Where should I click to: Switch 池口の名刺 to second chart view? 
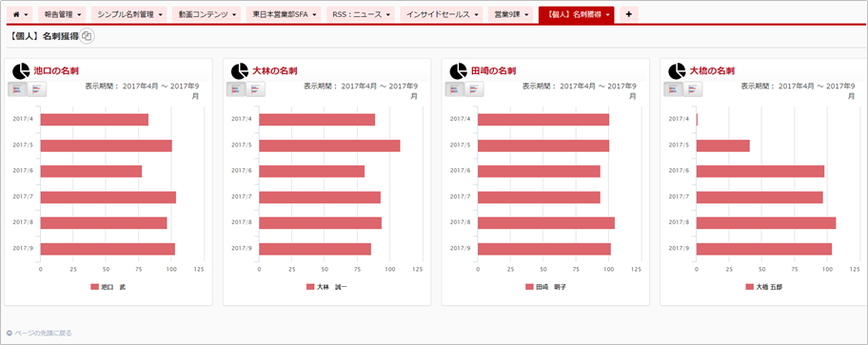click(36, 89)
